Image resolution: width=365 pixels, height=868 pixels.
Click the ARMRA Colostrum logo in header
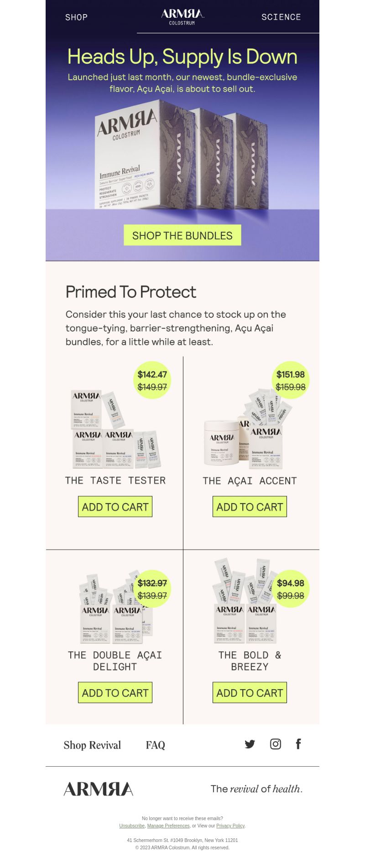[182, 16]
